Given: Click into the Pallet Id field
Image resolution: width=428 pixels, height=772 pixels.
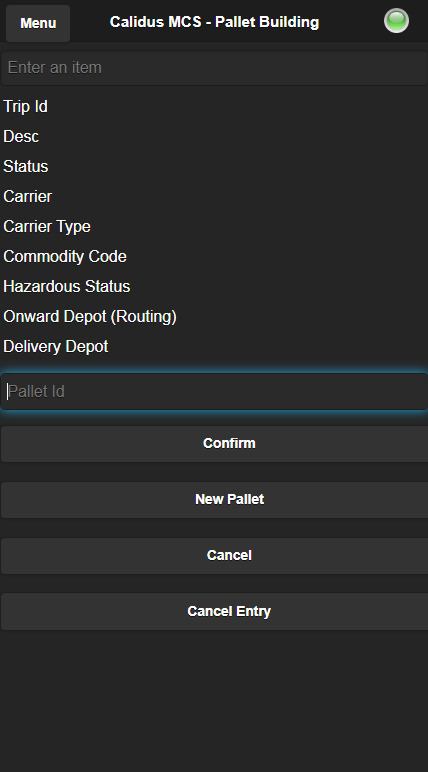Looking at the screenshot, I should point(214,391).
